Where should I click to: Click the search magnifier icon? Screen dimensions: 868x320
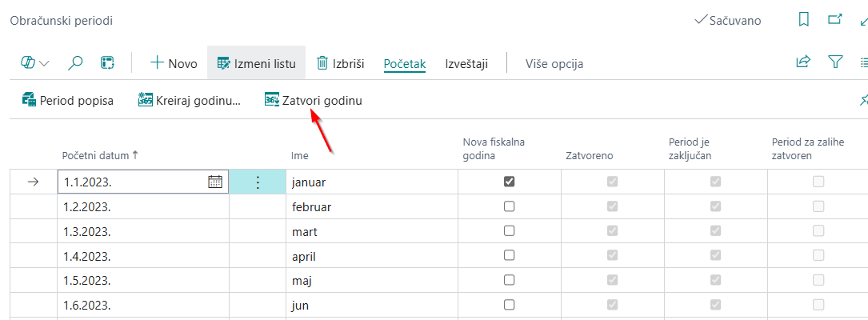(74, 63)
